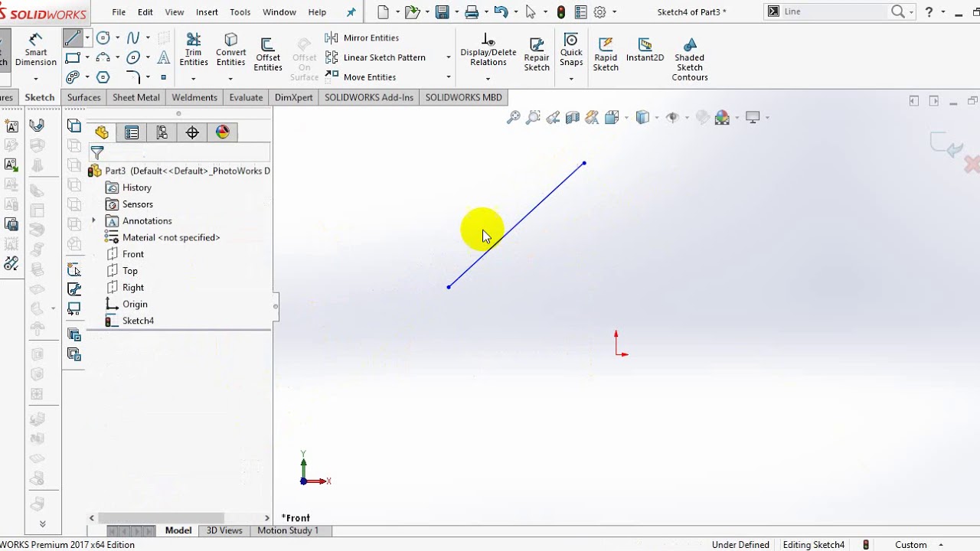Pin the SOLIDWORKS menu bar

point(351,12)
